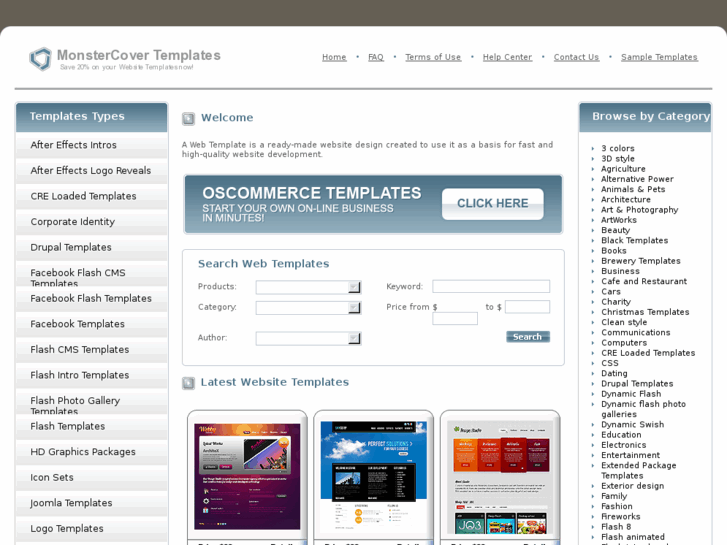727x545 pixels.
Task: Browse the Cars category
Action: point(611,291)
